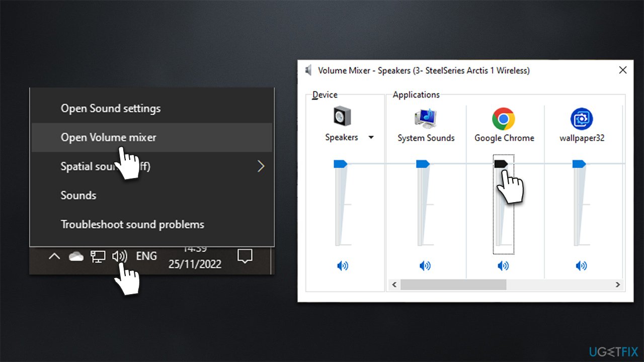Click the Speakers device icon
The height and width of the screenshot is (362, 644).
pos(341,117)
